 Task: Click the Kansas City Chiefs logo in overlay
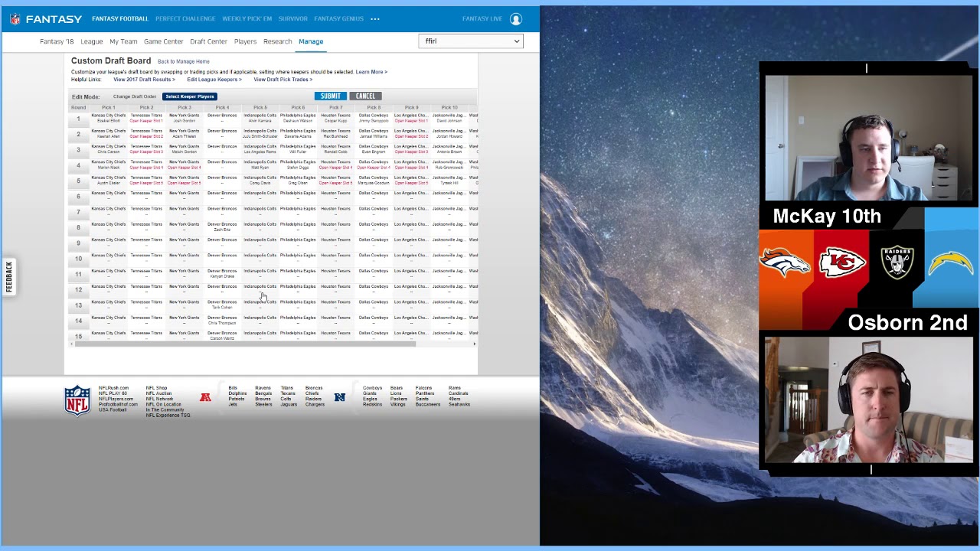coord(841,263)
